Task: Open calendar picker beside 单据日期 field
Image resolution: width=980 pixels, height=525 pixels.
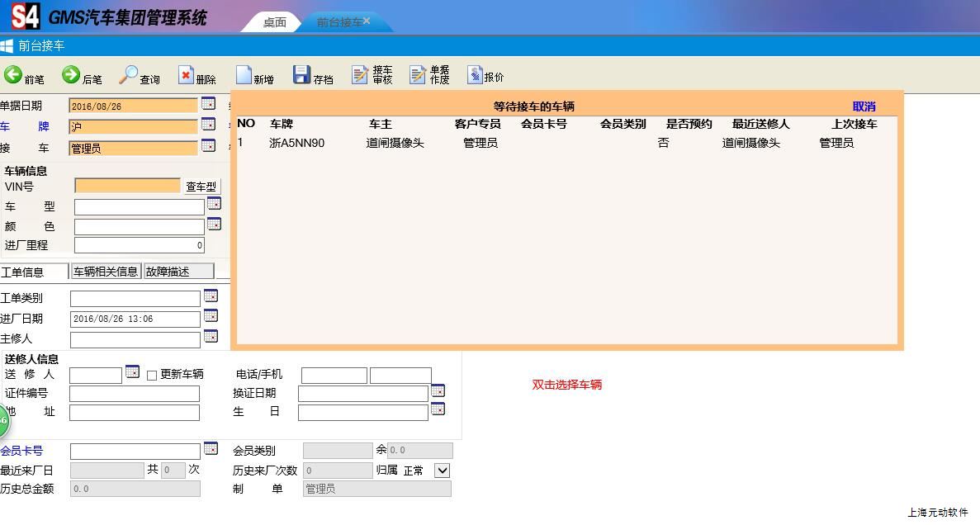Action: (208, 103)
